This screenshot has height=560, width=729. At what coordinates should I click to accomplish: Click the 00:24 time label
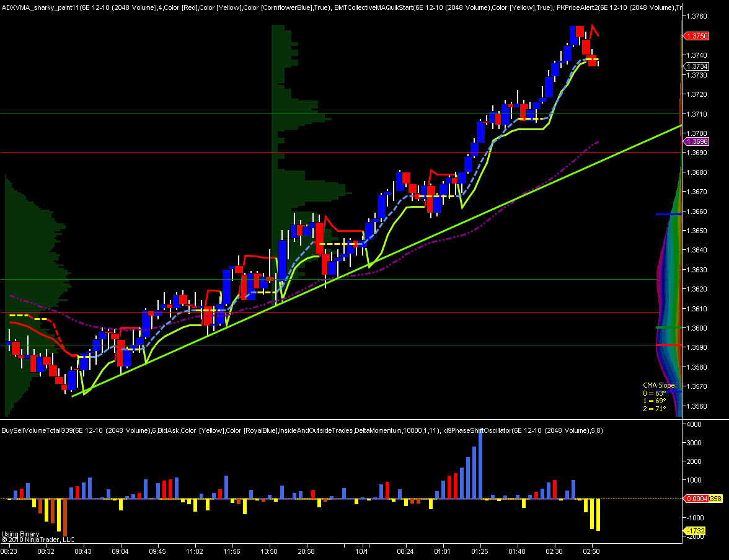click(x=405, y=552)
